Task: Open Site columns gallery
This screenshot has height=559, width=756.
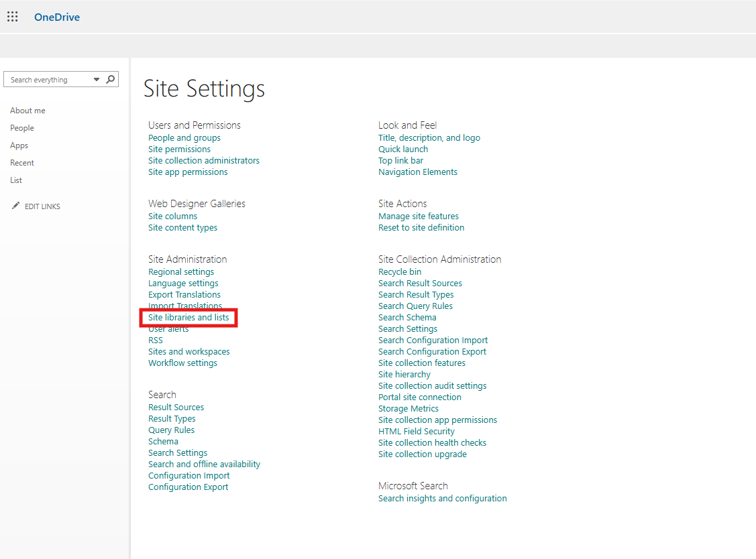Action: point(172,216)
